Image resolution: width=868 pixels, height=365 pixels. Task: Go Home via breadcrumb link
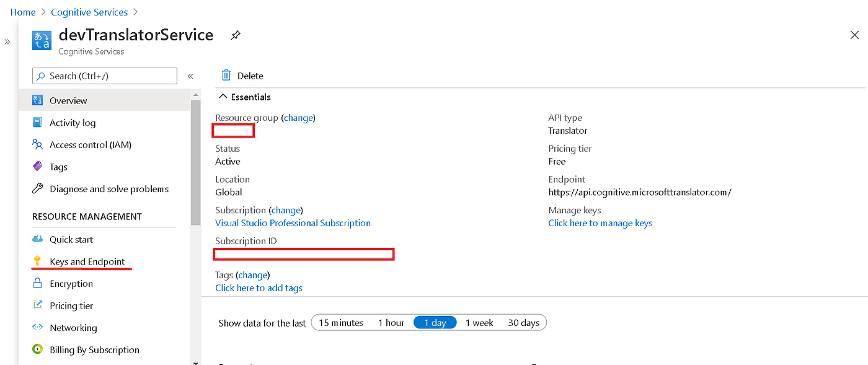pyautogui.click(x=22, y=12)
